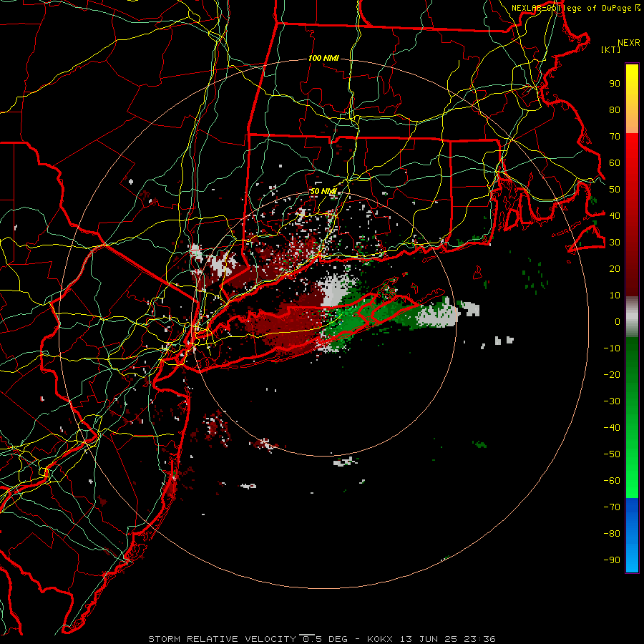Image resolution: width=644 pixels, height=644 pixels.
Task: Click the 80 value on velocity scale
Action: 615,110
